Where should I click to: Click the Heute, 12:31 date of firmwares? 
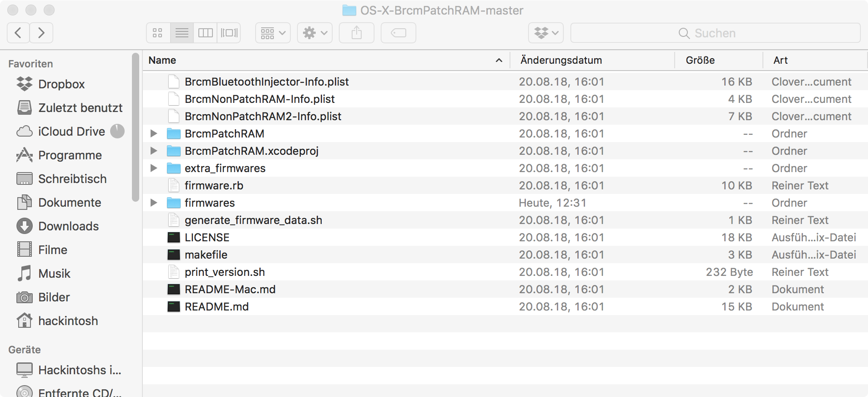552,203
